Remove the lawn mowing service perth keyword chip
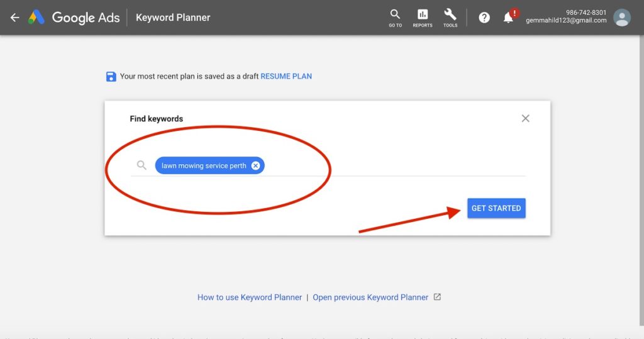644x339 pixels. click(x=255, y=165)
